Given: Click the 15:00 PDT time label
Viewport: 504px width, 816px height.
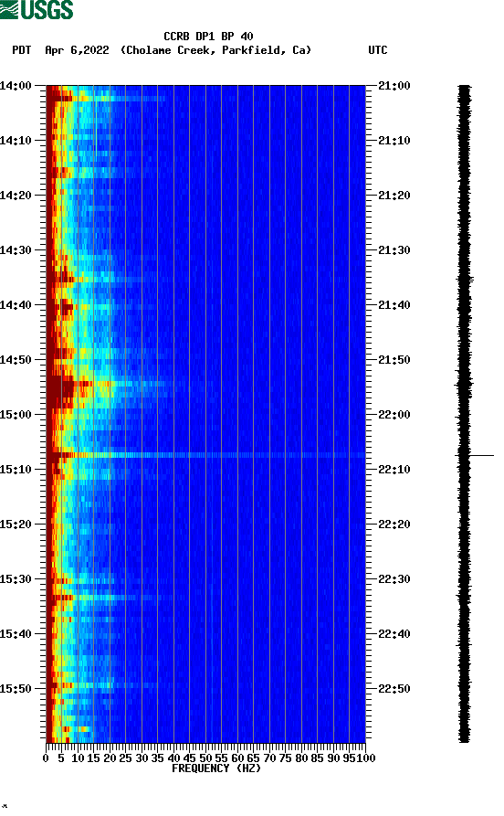Looking at the screenshot, I should pos(16,415).
